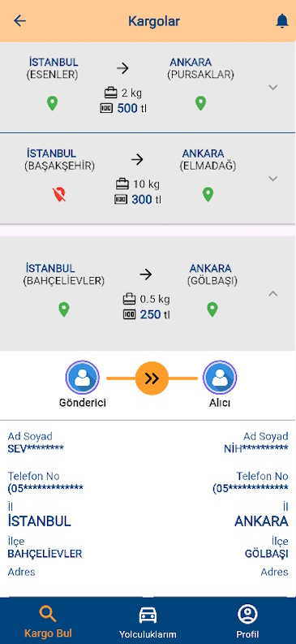The width and height of the screenshot is (296, 644).
Task: Expand the Başakşehir to Elmadağ cargo card
Action: (x=273, y=179)
